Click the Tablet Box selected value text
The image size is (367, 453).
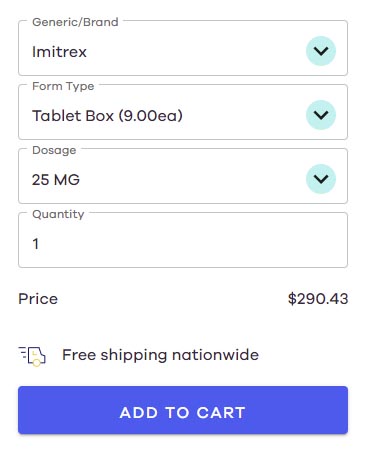107,116
